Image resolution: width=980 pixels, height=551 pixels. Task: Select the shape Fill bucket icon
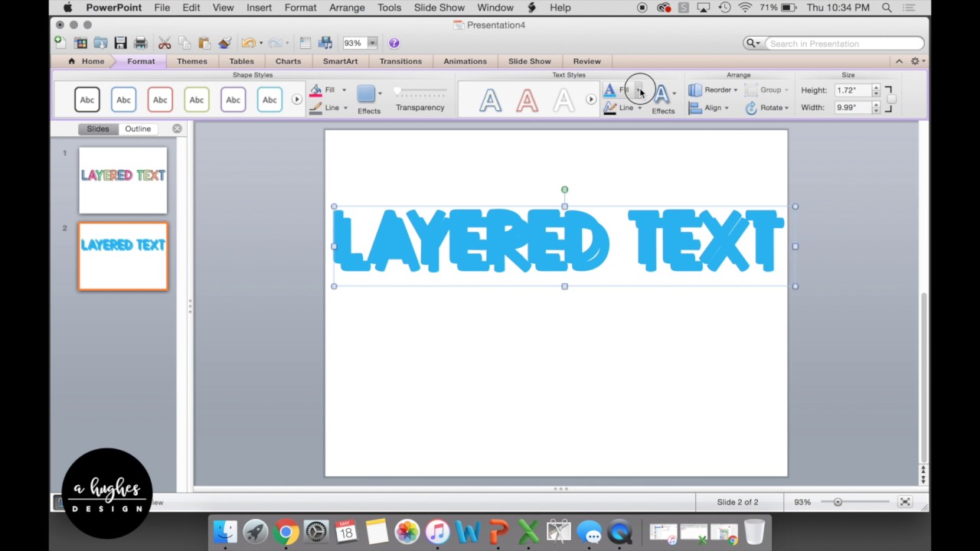coord(316,90)
